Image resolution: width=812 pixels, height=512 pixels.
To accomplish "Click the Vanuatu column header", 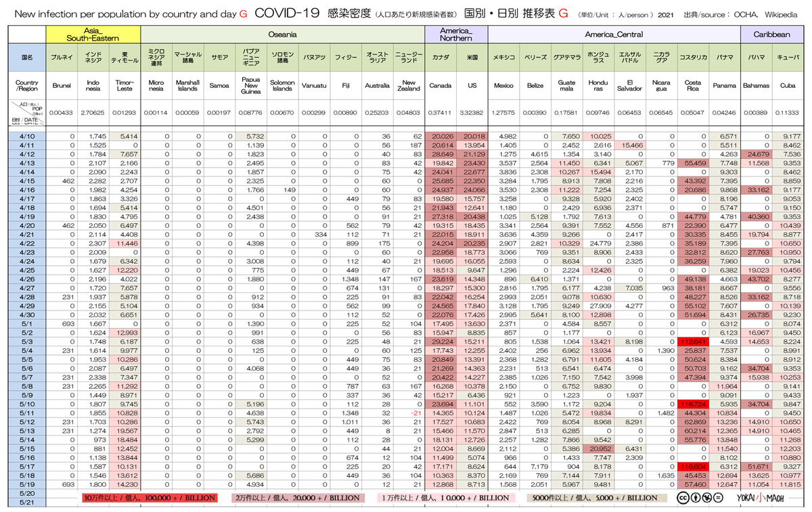I will point(313,86).
